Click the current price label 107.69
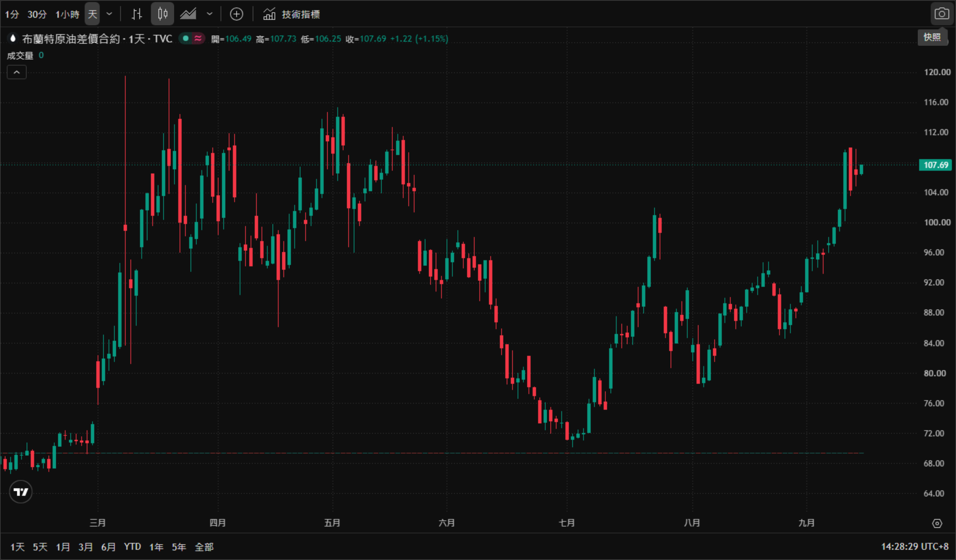 pos(936,165)
